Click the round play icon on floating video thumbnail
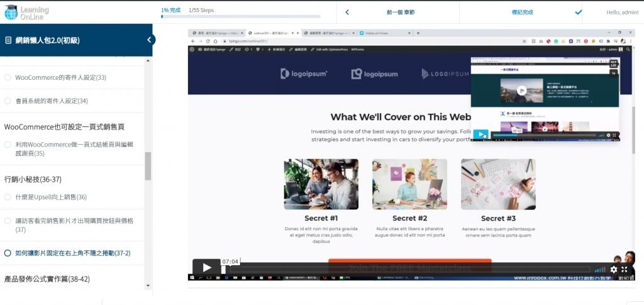Viewport: 644px width, 305px height. [521, 91]
